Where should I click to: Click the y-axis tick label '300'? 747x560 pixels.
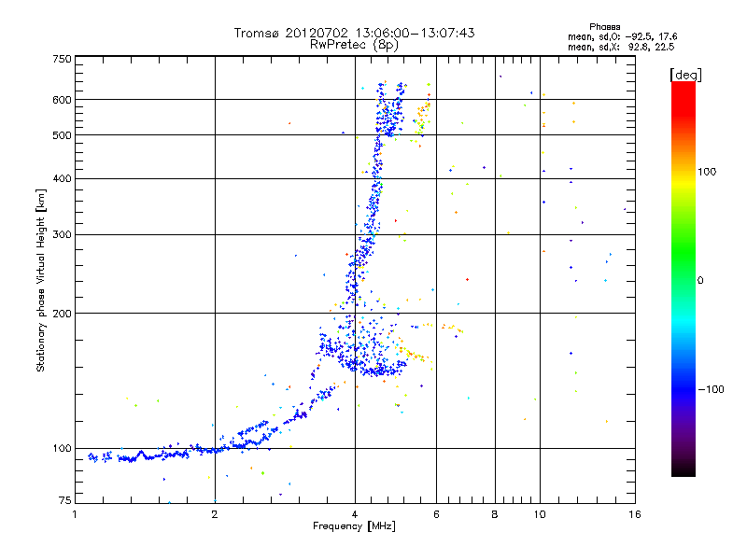[62, 235]
